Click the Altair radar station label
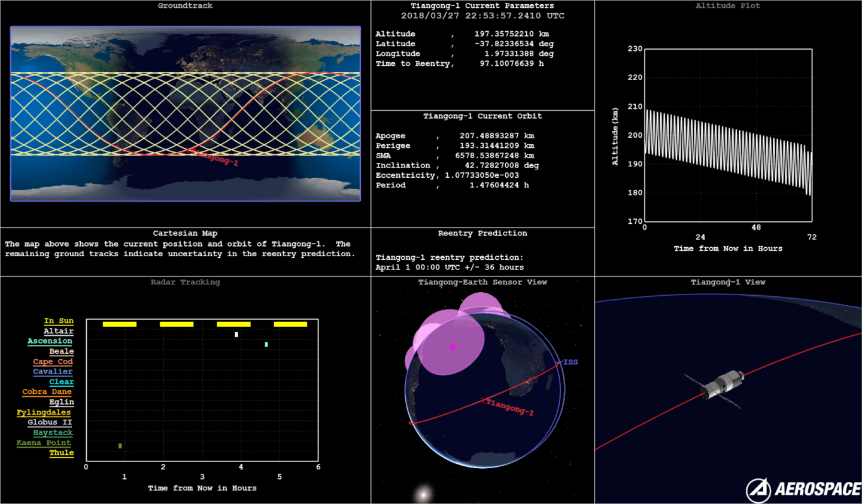Viewport: 862px width, 504px height. point(59,331)
